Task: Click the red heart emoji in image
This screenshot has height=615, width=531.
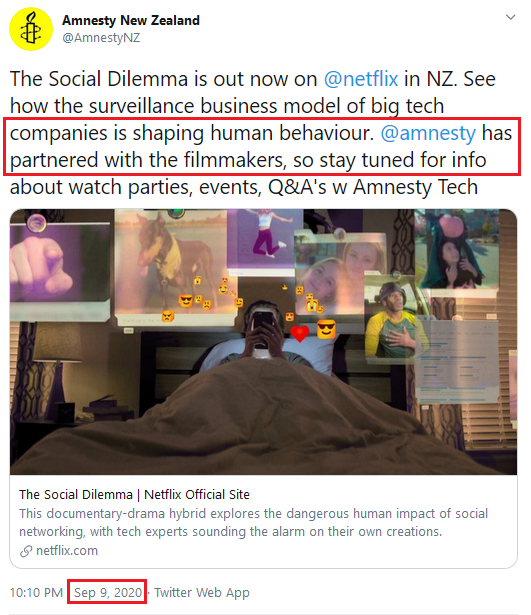Action: (x=300, y=333)
